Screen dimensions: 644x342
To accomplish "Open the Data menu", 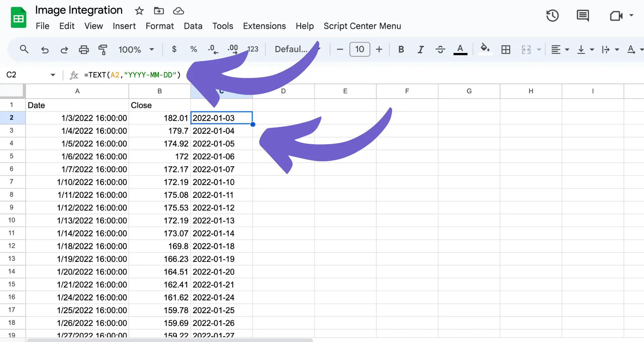I will [193, 26].
